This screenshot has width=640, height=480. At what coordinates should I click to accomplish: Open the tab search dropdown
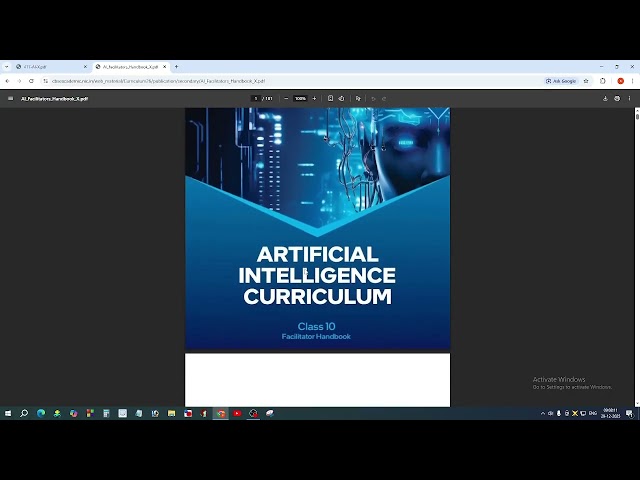pyautogui.click(x=7, y=67)
